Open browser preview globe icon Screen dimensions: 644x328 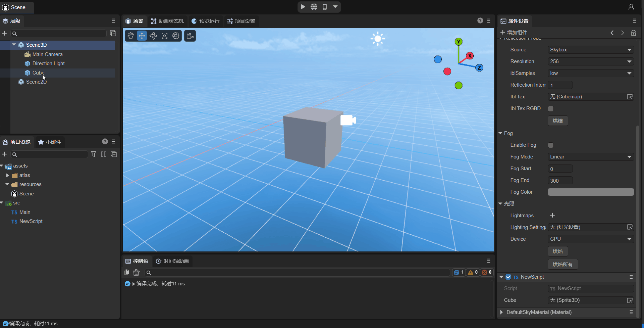(x=314, y=7)
